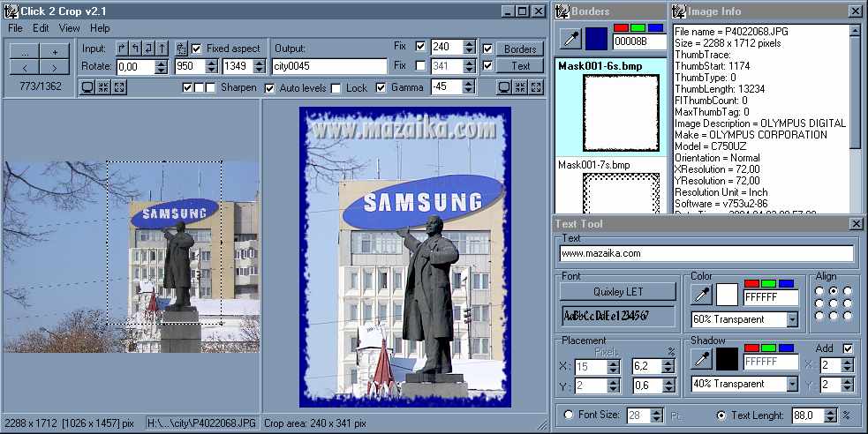Click the blue channel button in Borders panel
This screenshot has height=434, width=868.
click(655, 27)
